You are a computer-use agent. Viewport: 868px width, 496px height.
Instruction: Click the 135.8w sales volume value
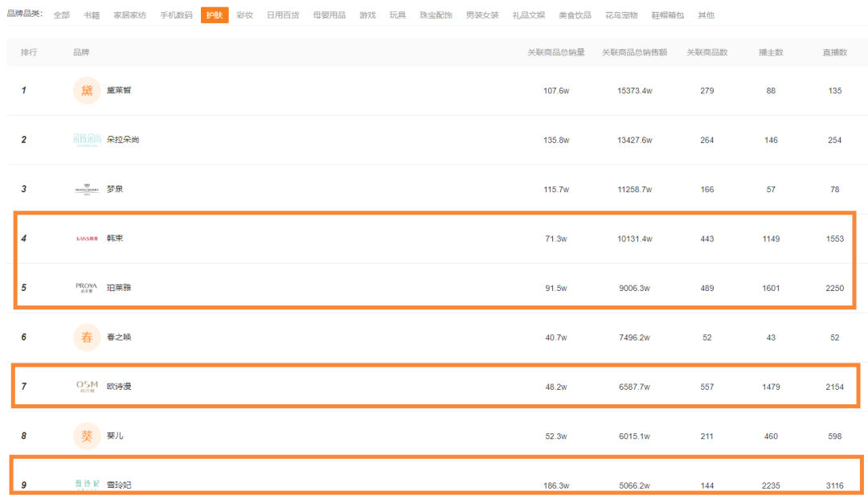pos(556,140)
